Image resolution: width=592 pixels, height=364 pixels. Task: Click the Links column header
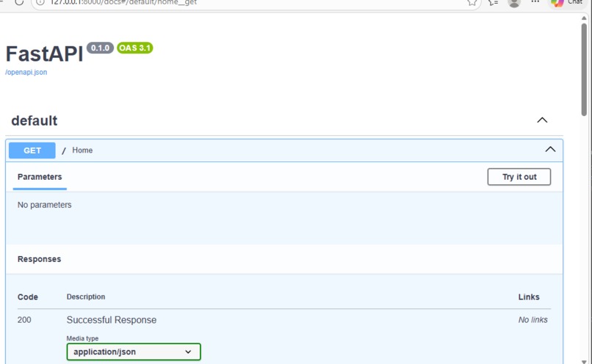(x=529, y=297)
